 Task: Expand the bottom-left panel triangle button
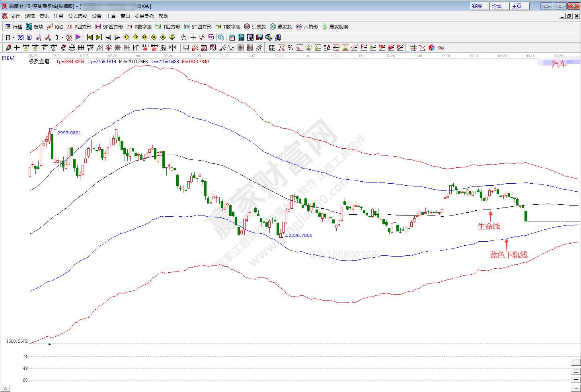coord(5,388)
